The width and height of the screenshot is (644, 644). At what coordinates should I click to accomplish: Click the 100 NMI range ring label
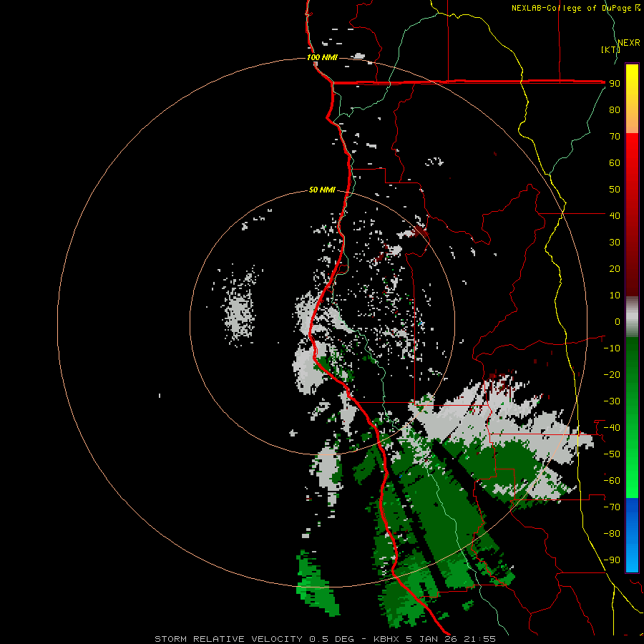coord(323,57)
